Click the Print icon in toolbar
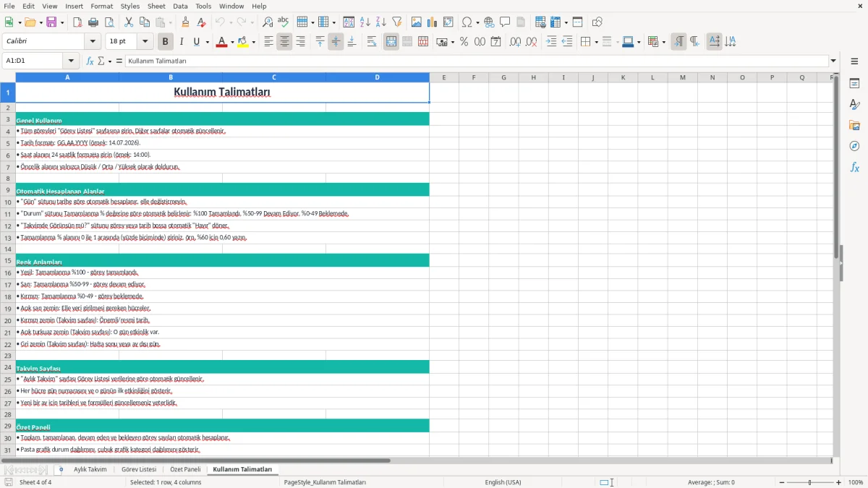 pos(93,22)
